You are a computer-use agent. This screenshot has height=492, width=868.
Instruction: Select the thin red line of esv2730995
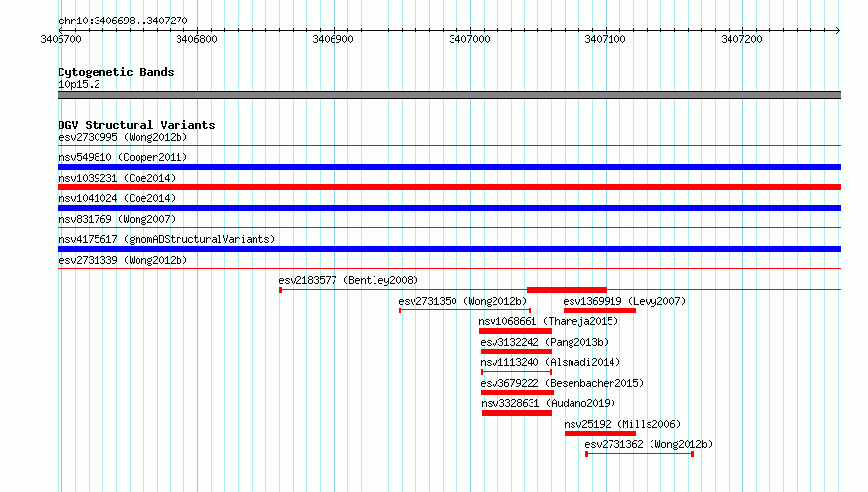449,146
